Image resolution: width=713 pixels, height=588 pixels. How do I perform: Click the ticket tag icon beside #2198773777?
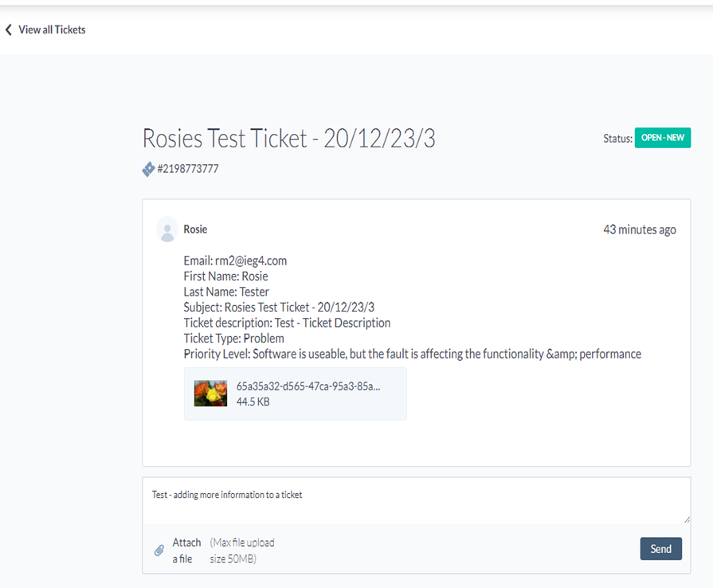pyautogui.click(x=148, y=169)
